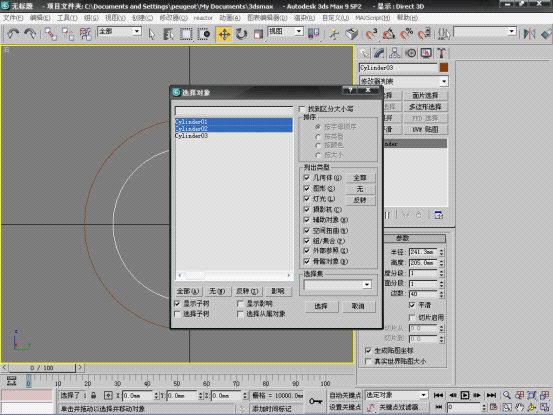This screenshot has height=415, width=553.
Task: Toggle 3D Snaps magnet icon
Action: (x=371, y=34)
